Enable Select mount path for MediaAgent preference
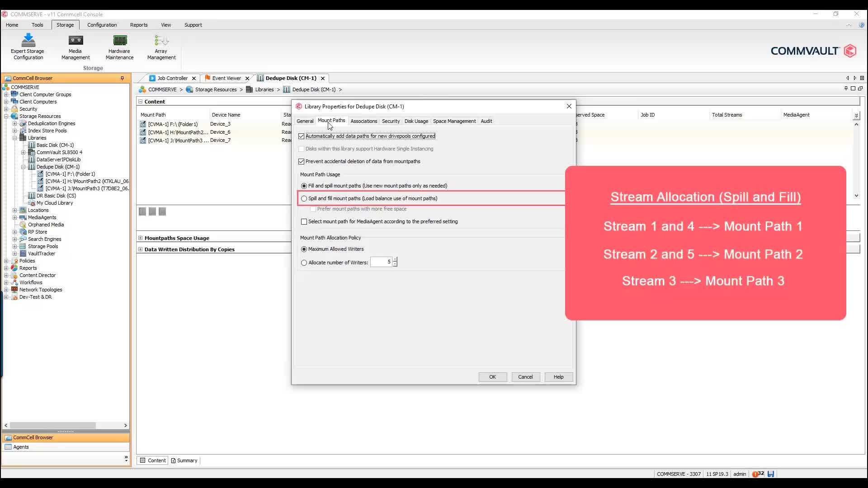 click(x=303, y=221)
